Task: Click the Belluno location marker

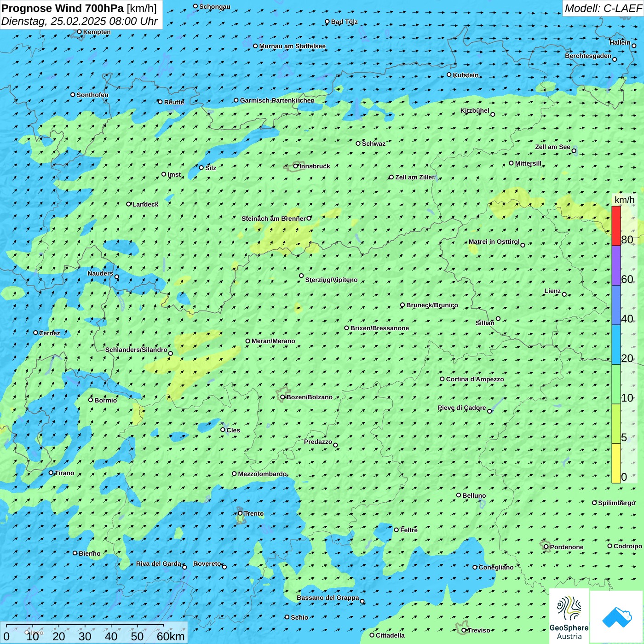Action: click(459, 495)
